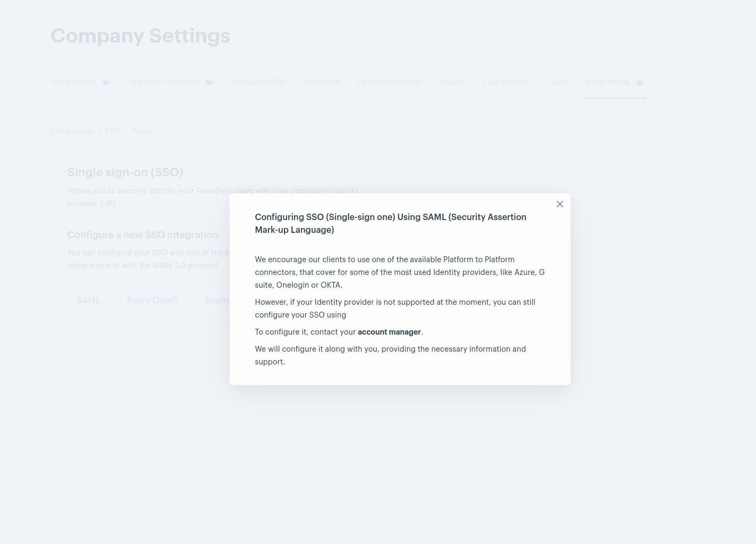
Task: Open the Travel Policy tab
Action: point(72,82)
